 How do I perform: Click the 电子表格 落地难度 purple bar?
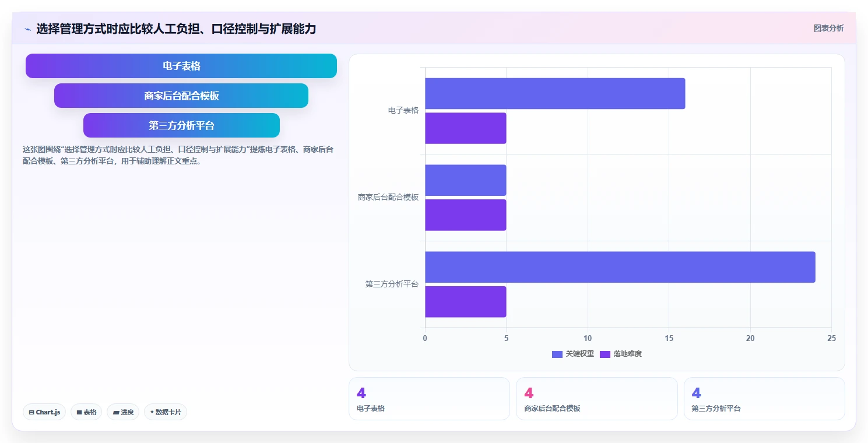[466, 128]
